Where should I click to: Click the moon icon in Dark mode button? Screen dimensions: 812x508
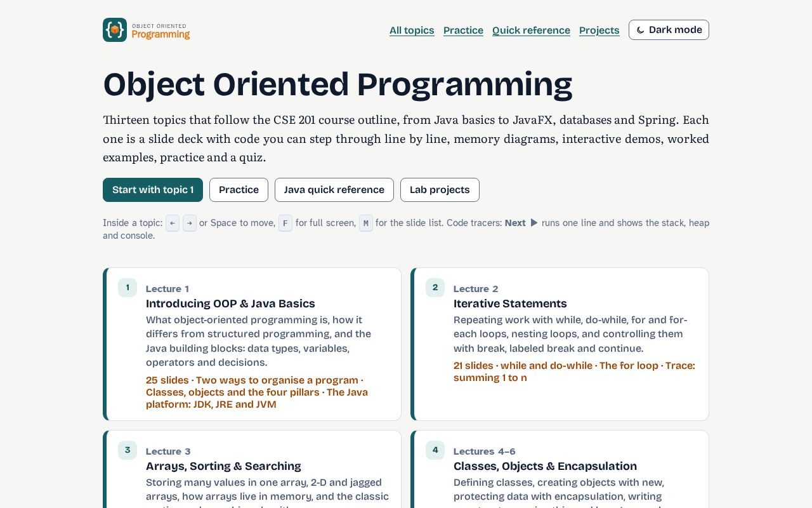tap(641, 30)
